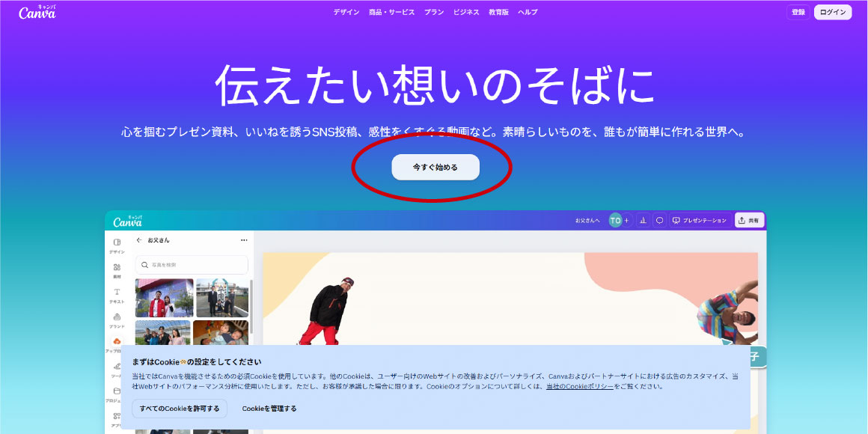Open the プラン menu
Image resolution: width=868 pixels, height=434 pixels.
(x=434, y=12)
